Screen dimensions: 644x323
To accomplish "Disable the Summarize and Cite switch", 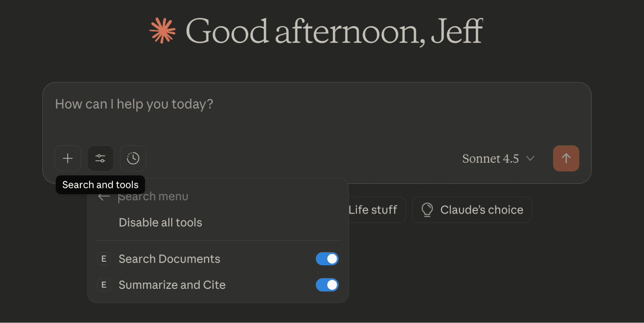I will (x=327, y=285).
